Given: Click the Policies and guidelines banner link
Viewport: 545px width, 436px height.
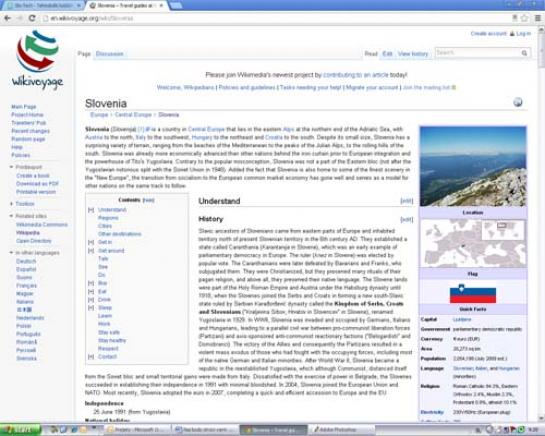Looking at the screenshot, I should (247, 87).
